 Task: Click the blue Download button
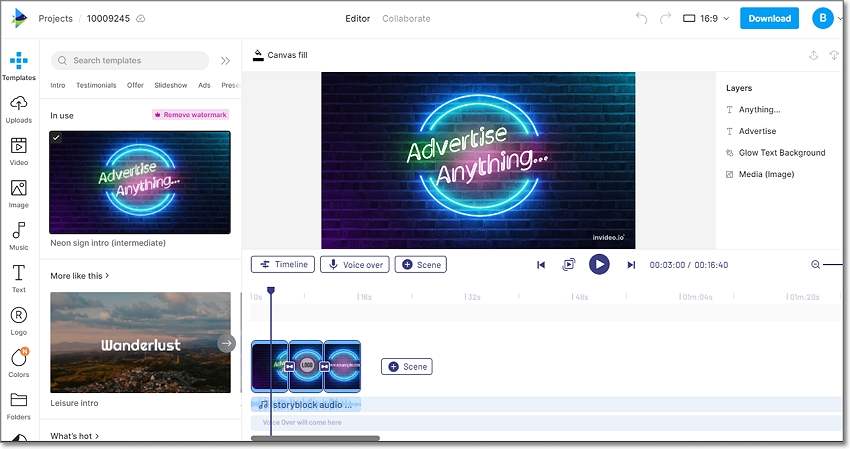[769, 18]
